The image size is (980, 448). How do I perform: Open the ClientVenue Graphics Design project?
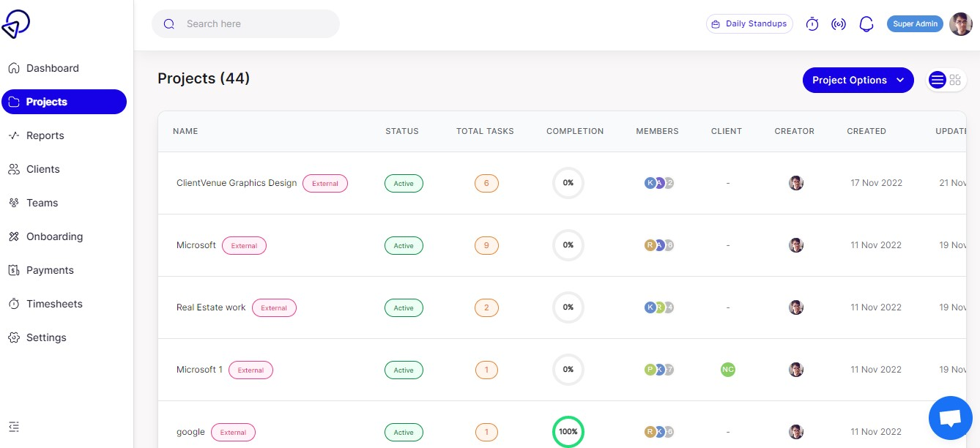[x=236, y=183]
